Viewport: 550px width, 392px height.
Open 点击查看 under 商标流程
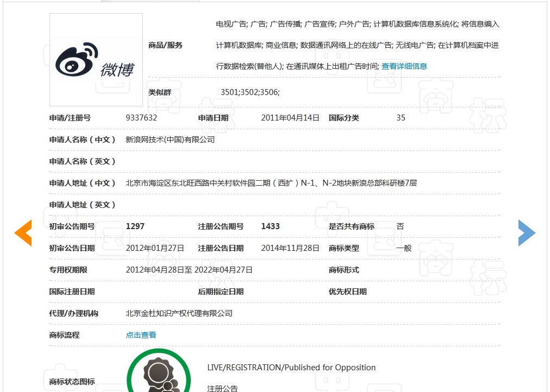140,335
